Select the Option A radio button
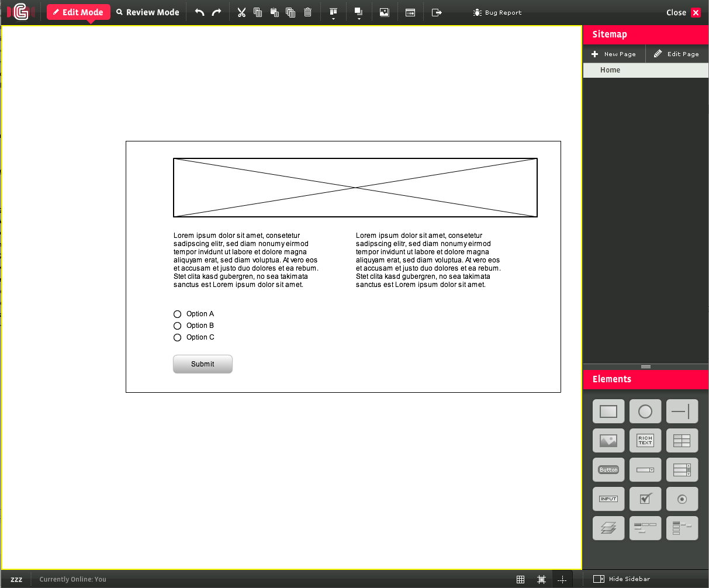 click(178, 314)
